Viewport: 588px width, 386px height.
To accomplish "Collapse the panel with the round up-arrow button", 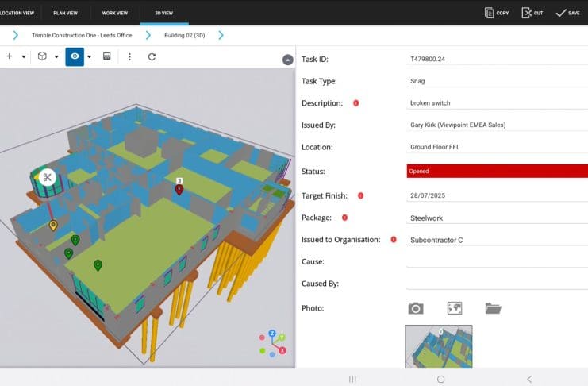I will [x=288, y=60].
